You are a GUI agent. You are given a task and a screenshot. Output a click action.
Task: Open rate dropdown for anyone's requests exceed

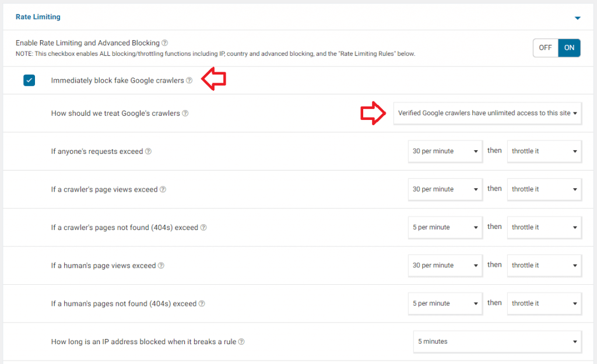[445, 151]
